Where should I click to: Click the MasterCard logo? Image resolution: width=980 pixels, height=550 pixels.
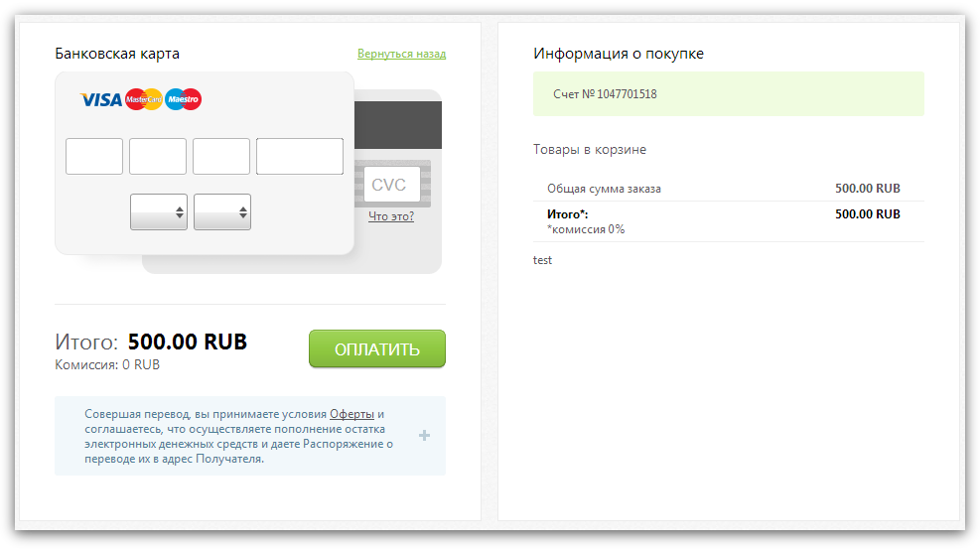coord(144,99)
